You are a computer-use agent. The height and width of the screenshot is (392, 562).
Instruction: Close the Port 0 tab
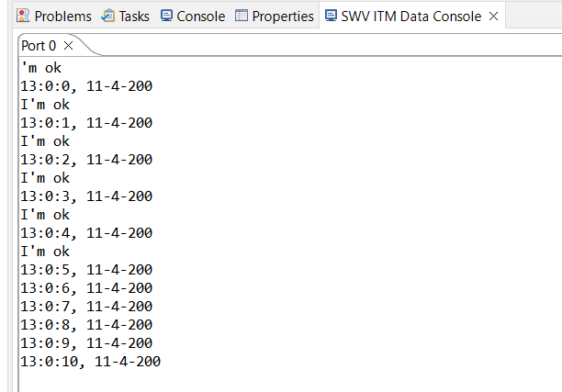68,45
